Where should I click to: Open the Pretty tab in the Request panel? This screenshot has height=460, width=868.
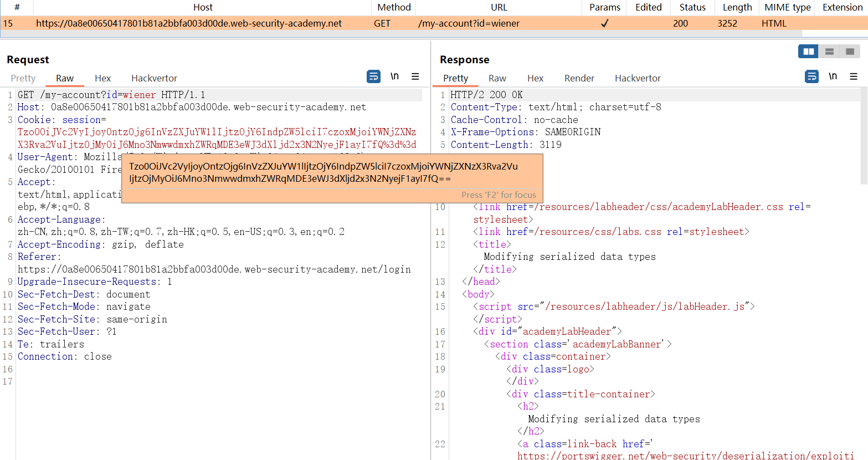(23, 78)
